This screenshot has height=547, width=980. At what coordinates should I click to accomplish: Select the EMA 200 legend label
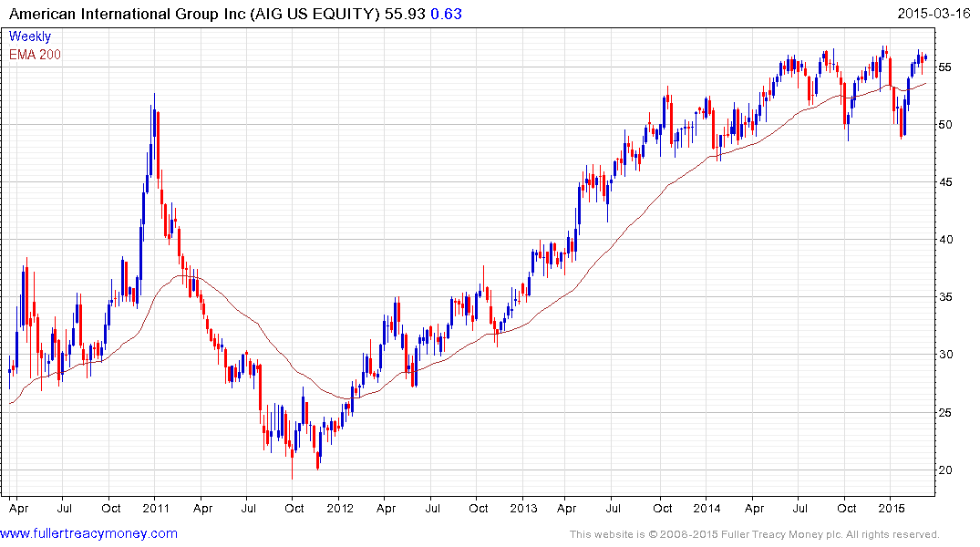coord(35,54)
